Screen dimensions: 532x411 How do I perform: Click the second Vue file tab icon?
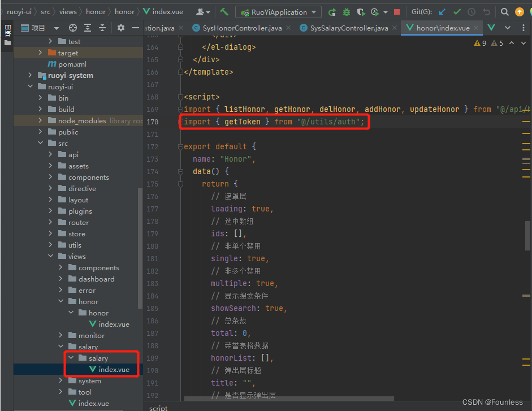click(491, 28)
